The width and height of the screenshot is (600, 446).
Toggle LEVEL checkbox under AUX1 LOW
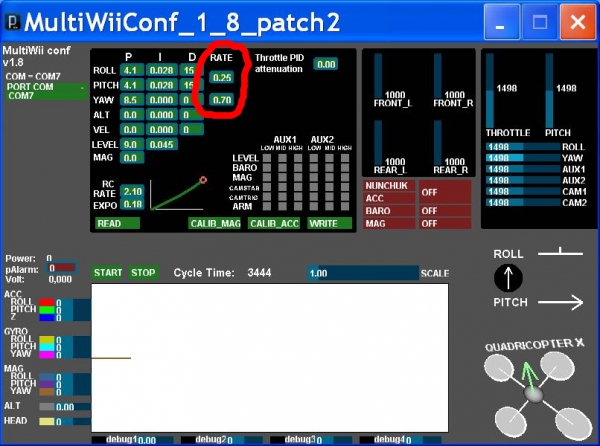[x=267, y=158]
